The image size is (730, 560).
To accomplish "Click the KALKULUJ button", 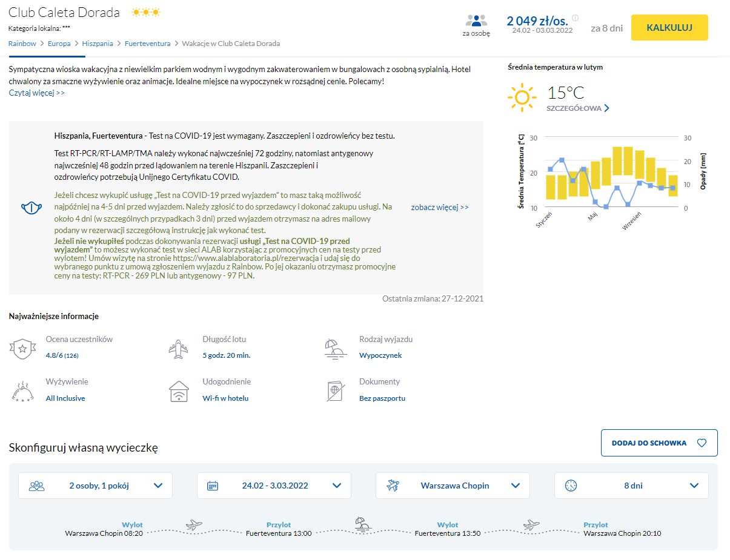I will click(x=669, y=27).
